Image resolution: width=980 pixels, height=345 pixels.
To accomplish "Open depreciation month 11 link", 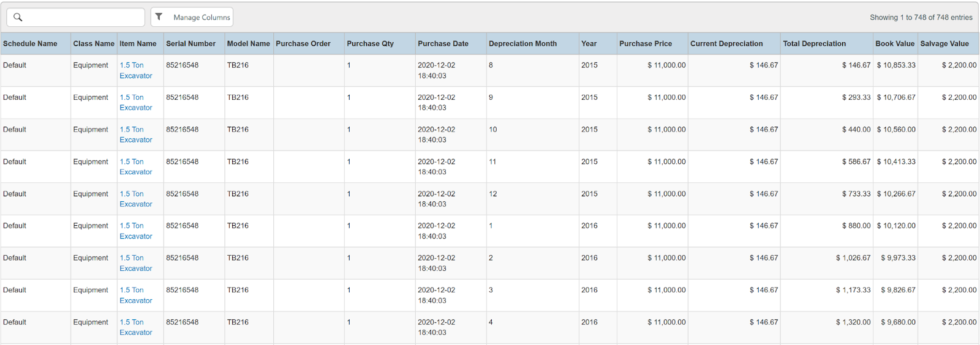I will 492,162.
